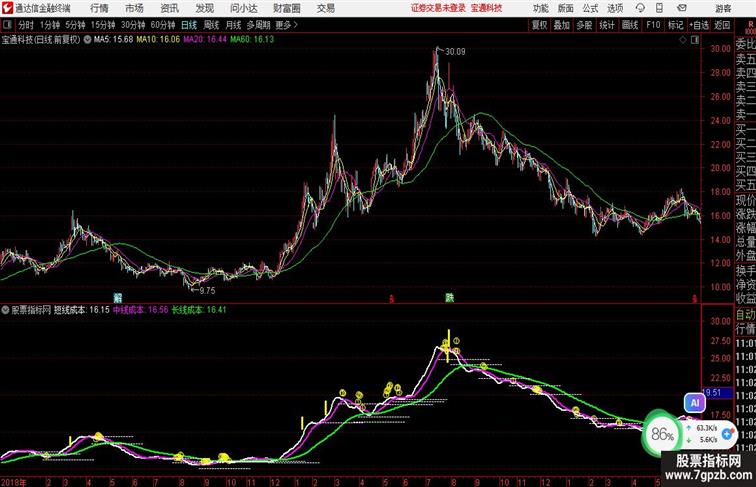The image size is (756, 487).
Task: Open the 多周期 multi-period view
Action: 258,25
